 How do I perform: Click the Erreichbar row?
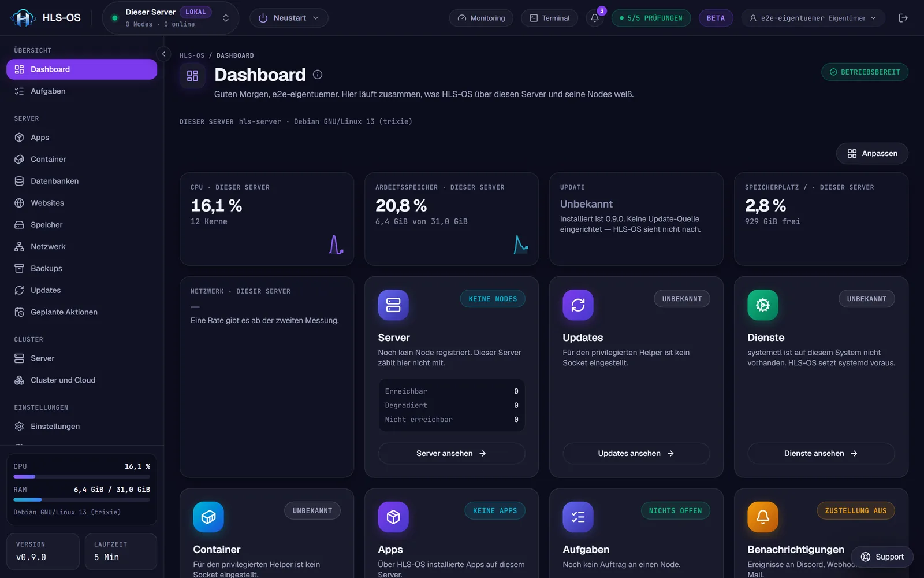[x=452, y=391]
